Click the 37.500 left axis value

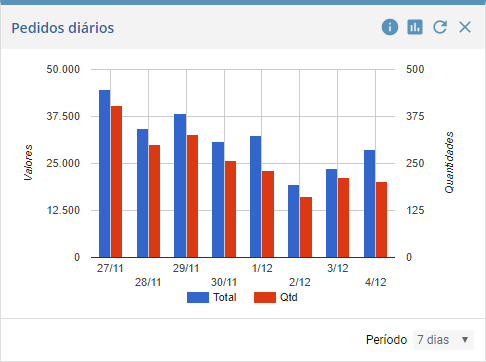(63, 116)
